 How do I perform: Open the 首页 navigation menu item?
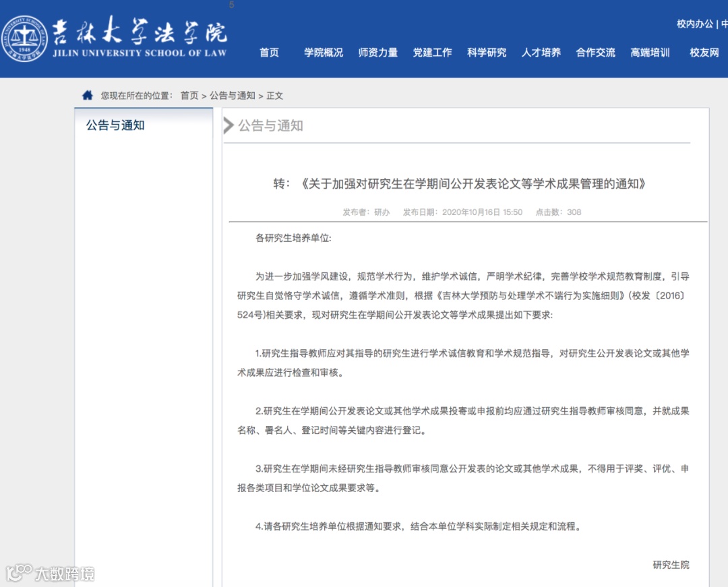[x=269, y=53]
